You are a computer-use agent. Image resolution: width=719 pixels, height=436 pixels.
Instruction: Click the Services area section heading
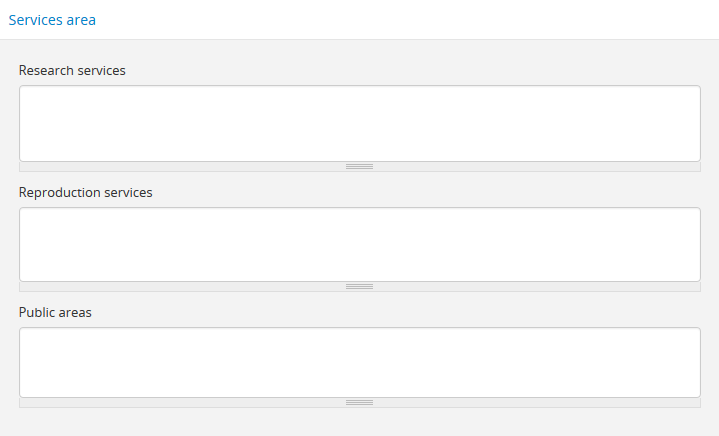tap(52, 19)
